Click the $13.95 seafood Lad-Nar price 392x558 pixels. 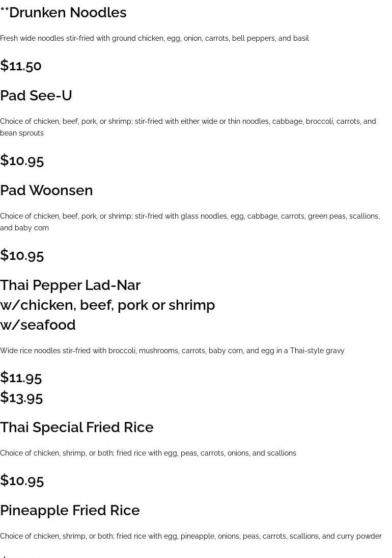tap(21, 397)
